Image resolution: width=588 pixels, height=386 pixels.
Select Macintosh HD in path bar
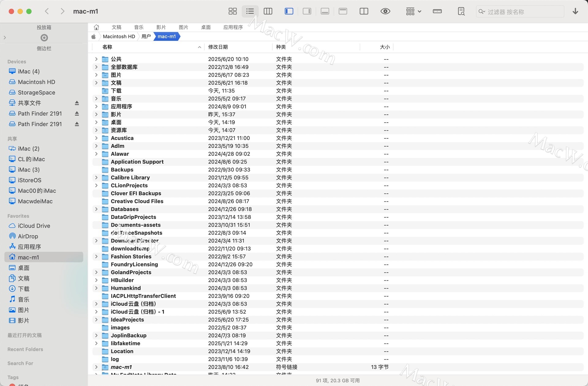coord(119,36)
